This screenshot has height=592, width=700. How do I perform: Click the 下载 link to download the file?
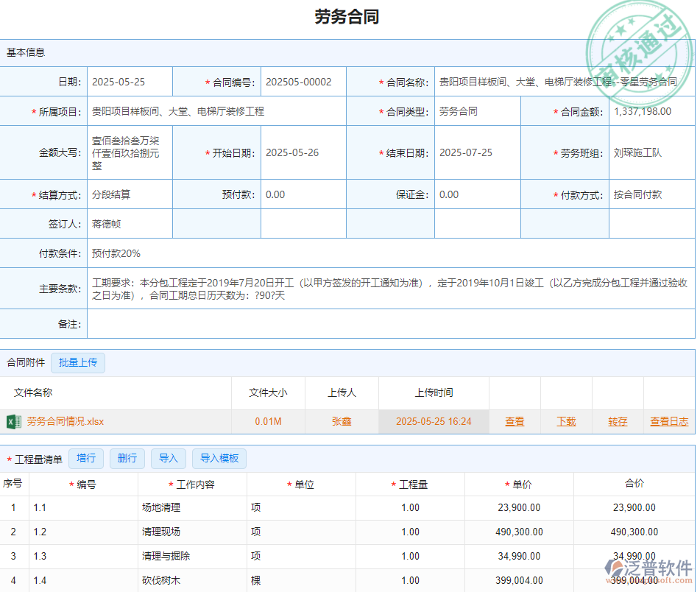[x=567, y=421]
